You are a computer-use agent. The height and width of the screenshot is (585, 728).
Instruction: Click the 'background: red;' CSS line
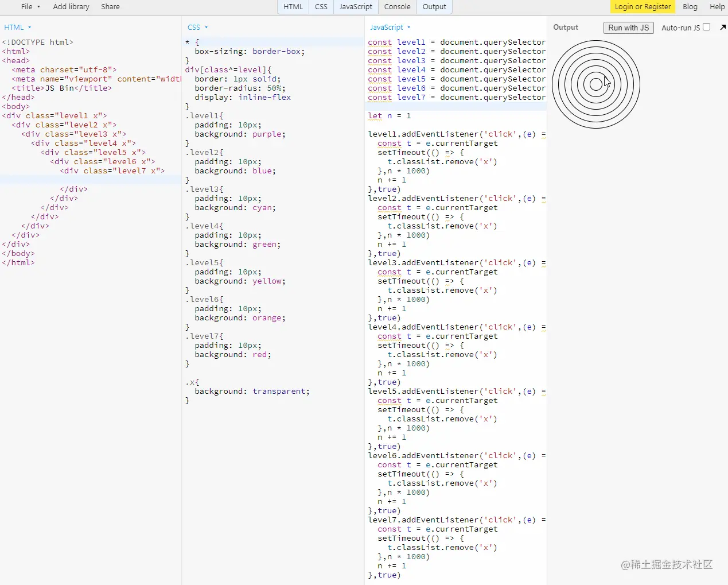click(x=233, y=355)
